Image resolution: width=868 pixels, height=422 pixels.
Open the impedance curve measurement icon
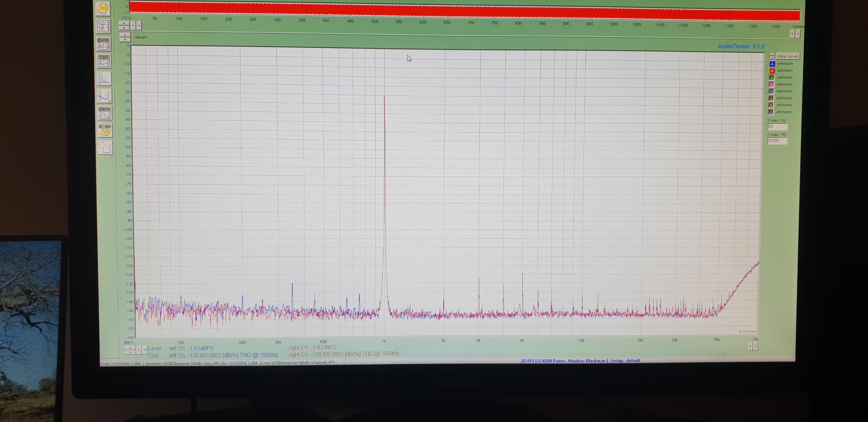(104, 96)
